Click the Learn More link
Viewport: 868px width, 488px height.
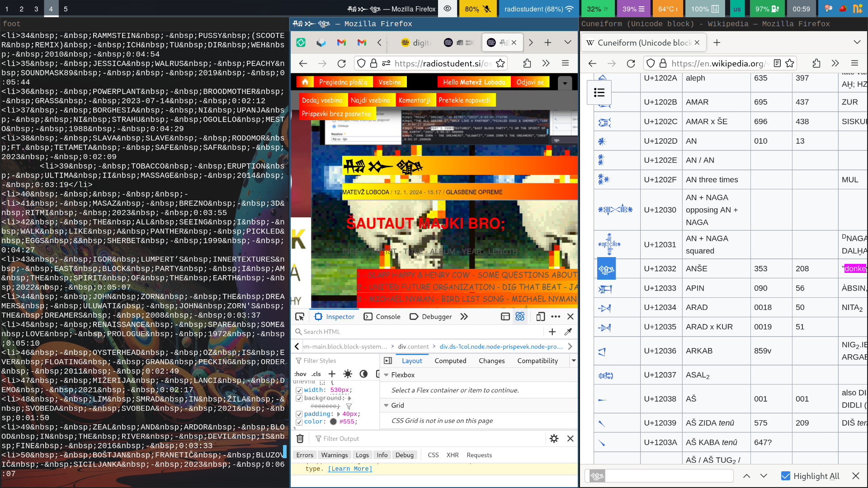[349, 469]
